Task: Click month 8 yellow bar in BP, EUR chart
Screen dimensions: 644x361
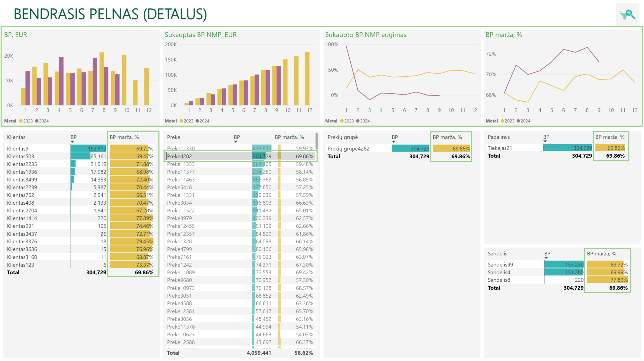Action: 102,79
